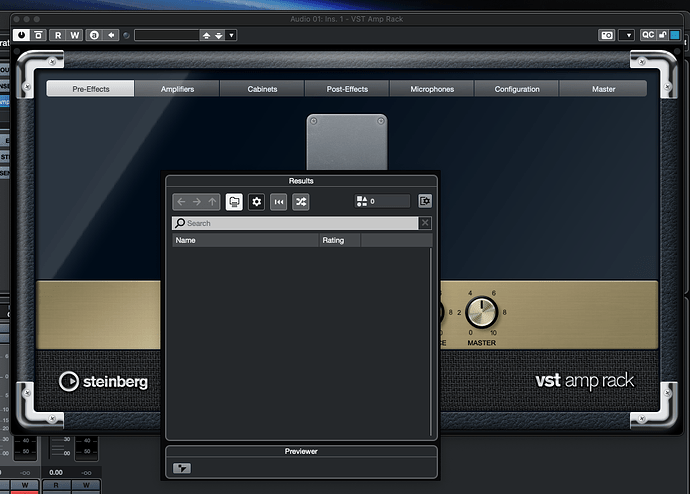Toggle the plug-in Activate power button
The image size is (690, 494).
click(21, 35)
